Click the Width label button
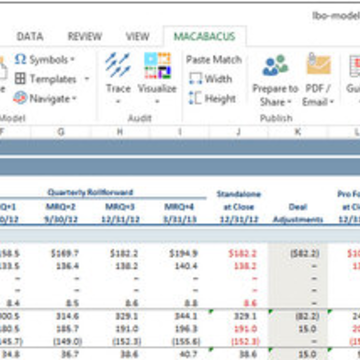 pos(218,79)
